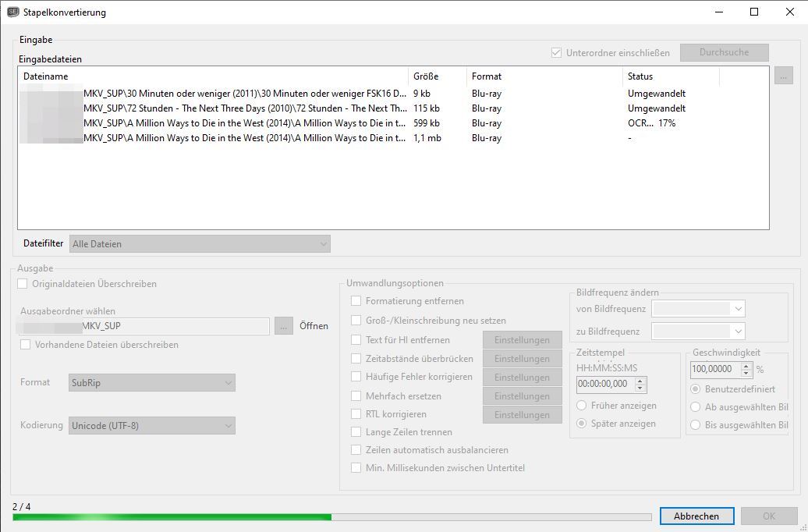
Task: Click the '...' button beside the file list
Action: click(x=784, y=76)
